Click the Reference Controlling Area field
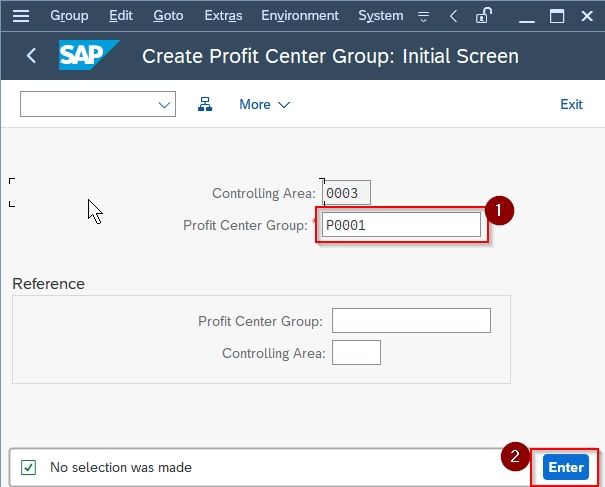The height and width of the screenshot is (487, 605). point(356,352)
